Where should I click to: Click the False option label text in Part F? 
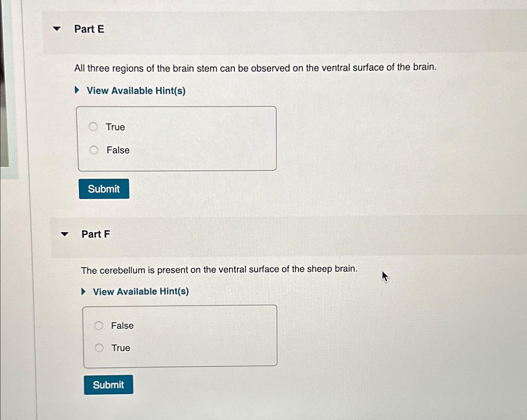[x=122, y=325]
